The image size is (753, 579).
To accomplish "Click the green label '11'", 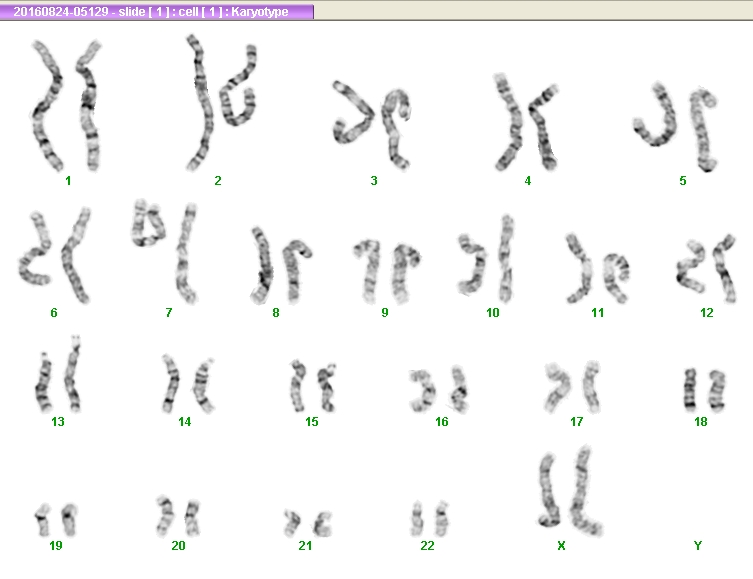I will click(597, 313).
